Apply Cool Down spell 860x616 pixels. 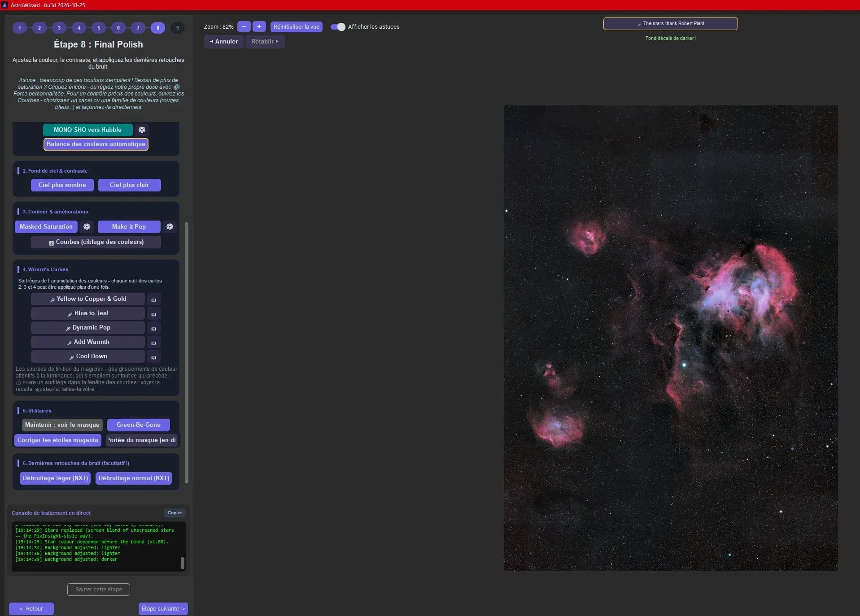tap(88, 356)
